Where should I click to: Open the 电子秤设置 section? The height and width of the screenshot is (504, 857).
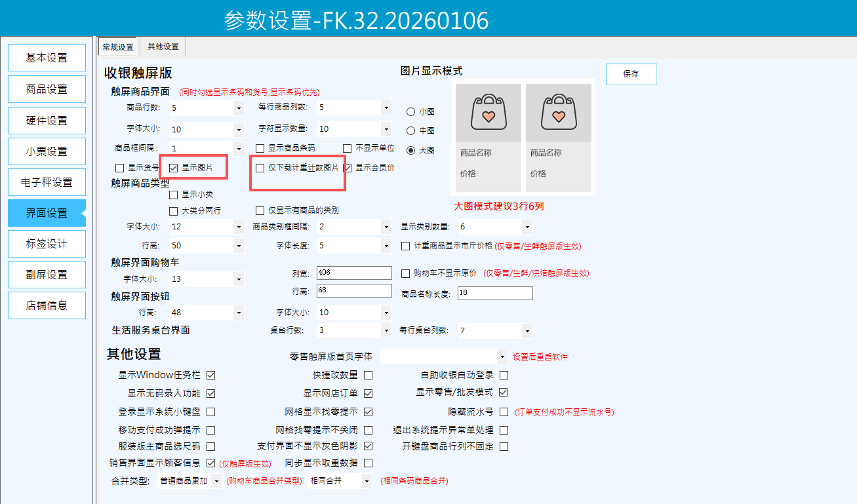click(x=47, y=182)
